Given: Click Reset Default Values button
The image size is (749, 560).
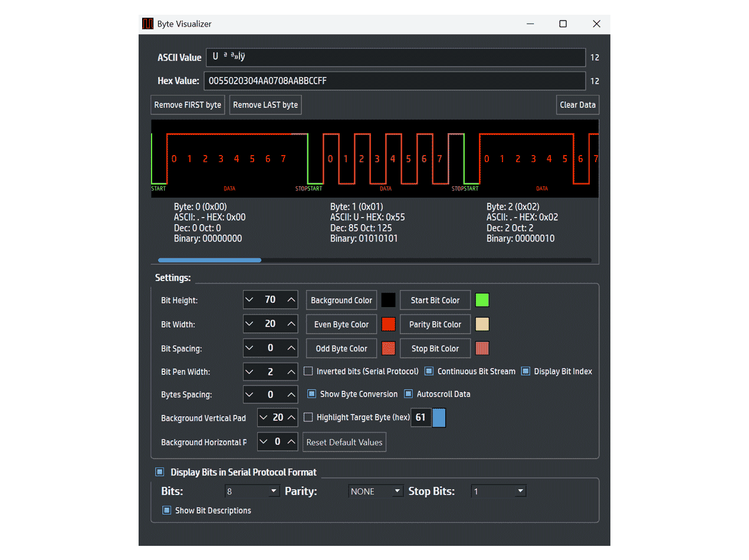Looking at the screenshot, I should click(x=344, y=442).
